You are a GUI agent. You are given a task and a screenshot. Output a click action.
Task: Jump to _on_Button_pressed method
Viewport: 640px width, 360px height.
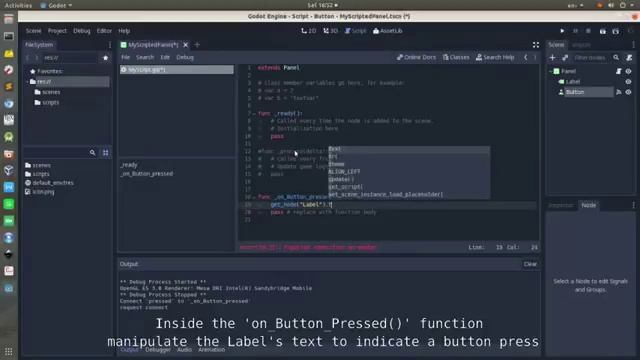click(147, 174)
